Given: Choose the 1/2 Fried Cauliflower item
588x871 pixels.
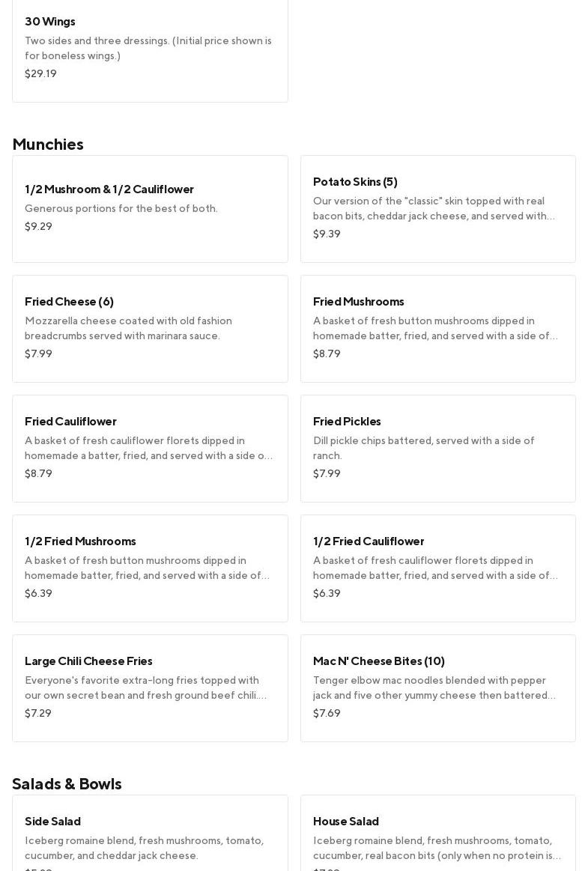Looking at the screenshot, I should click(x=437, y=568).
